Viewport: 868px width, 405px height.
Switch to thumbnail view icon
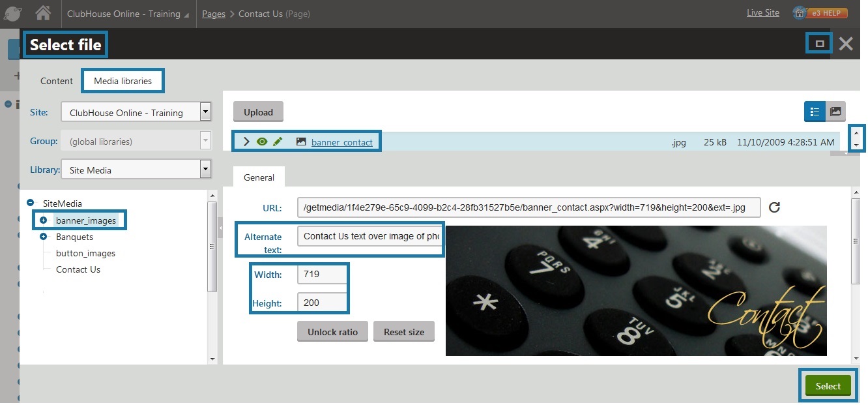point(835,112)
